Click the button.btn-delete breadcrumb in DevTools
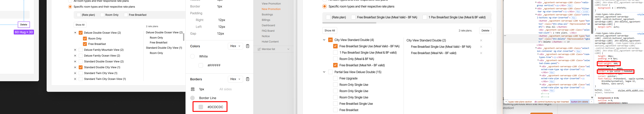644x114 pixels. point(579,102)
